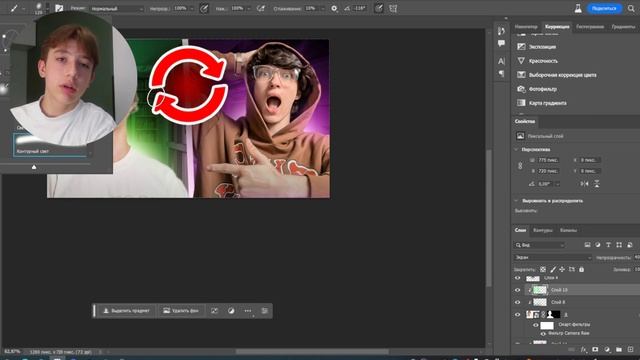Open more options ellipsis in contextual bar
Image resolution: width=640 pixels, height=360 pixels.
coord(248,311)
